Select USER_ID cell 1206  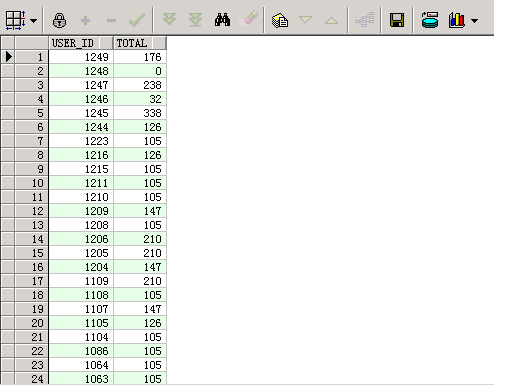tap(81, 239)
